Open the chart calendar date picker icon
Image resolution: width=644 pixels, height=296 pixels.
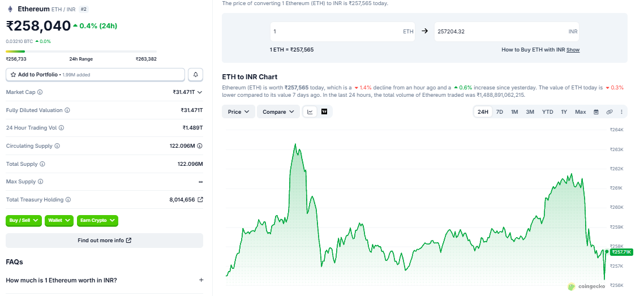596,111
